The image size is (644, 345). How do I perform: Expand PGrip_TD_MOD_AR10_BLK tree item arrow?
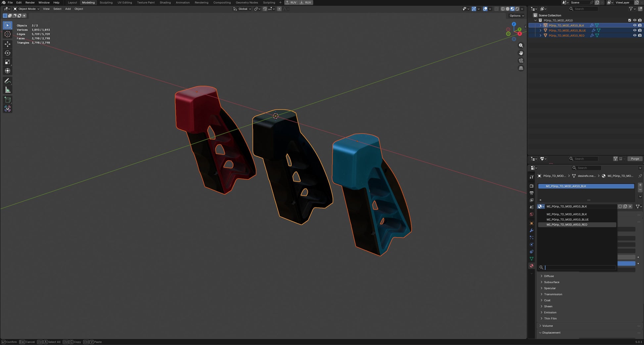coord(541,26)
